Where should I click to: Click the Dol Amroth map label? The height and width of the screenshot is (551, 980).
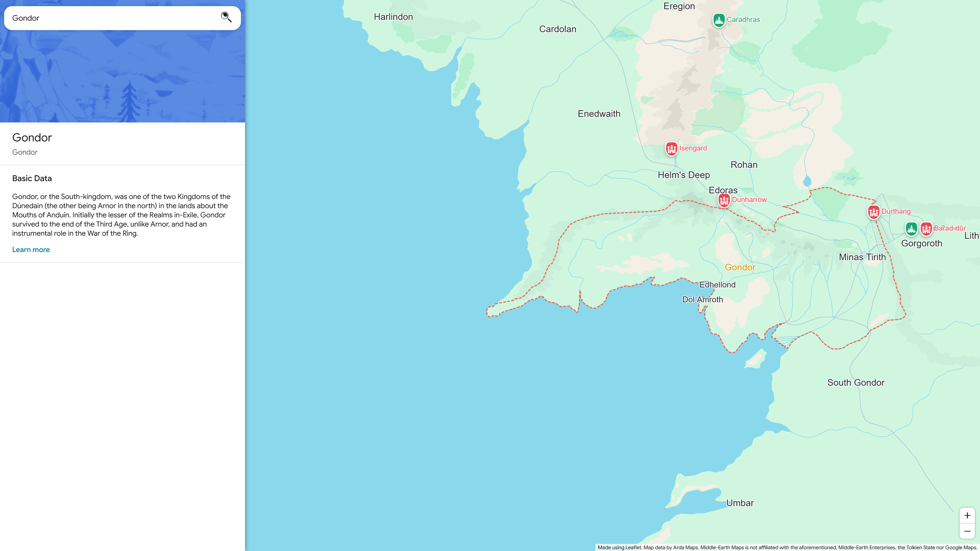[x=702, y=299]
